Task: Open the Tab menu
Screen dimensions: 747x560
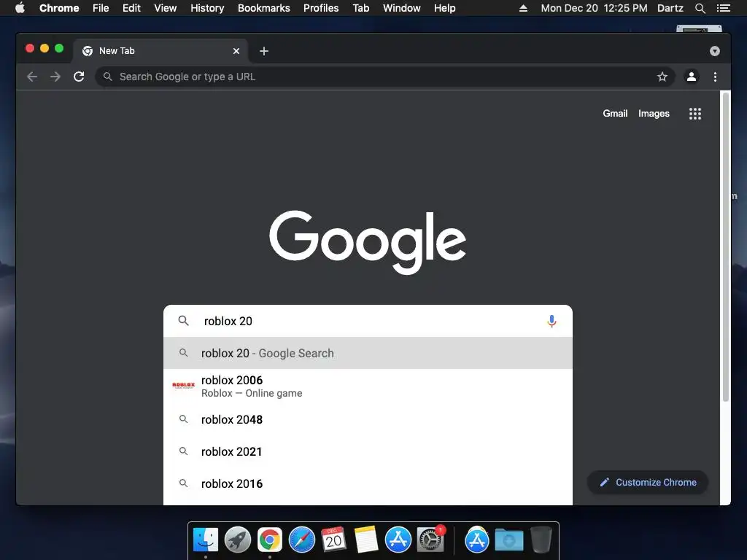Action: pyautogui.click(x=360, y=8)
